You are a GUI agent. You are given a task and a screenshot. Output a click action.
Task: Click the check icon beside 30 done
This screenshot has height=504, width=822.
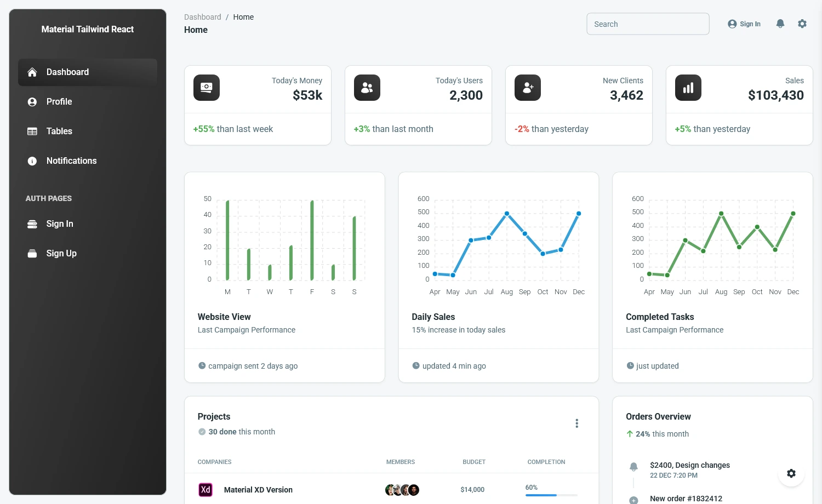(x=202, y=431)
